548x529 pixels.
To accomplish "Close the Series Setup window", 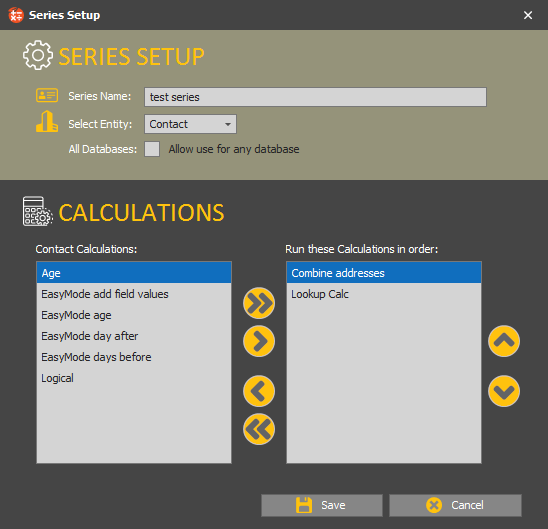I will pos(528,15).
